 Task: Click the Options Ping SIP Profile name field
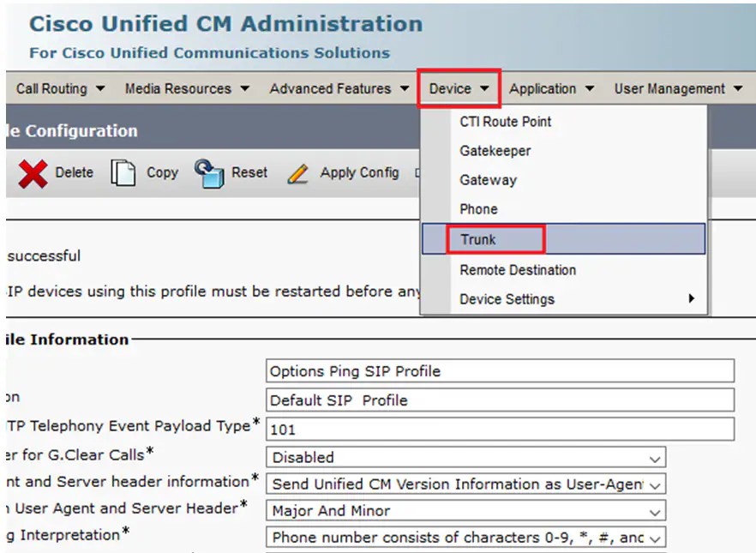(500, 371)
